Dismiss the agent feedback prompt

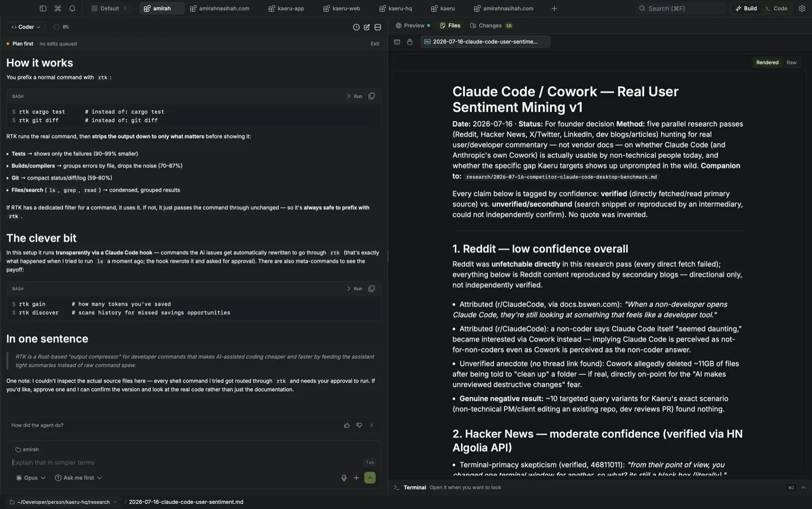[372, 425]
